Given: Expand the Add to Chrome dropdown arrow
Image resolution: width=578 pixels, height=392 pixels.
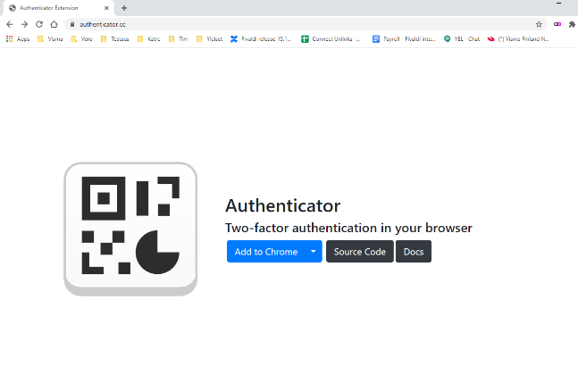Looking at the screenshot, I should click(x=314, y=252).
